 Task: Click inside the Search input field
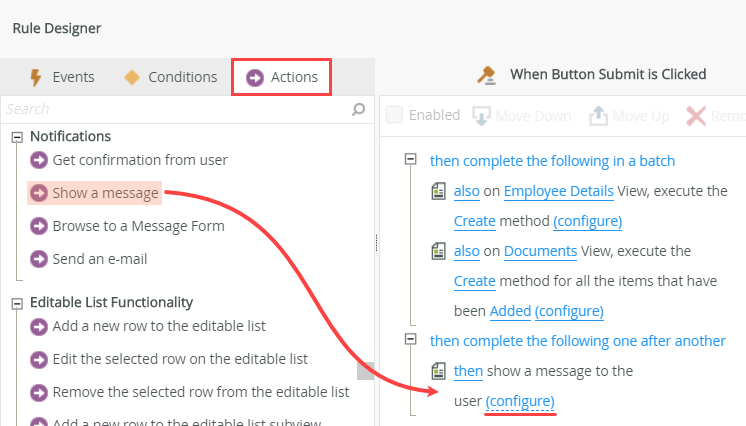(x=175, y=109)
